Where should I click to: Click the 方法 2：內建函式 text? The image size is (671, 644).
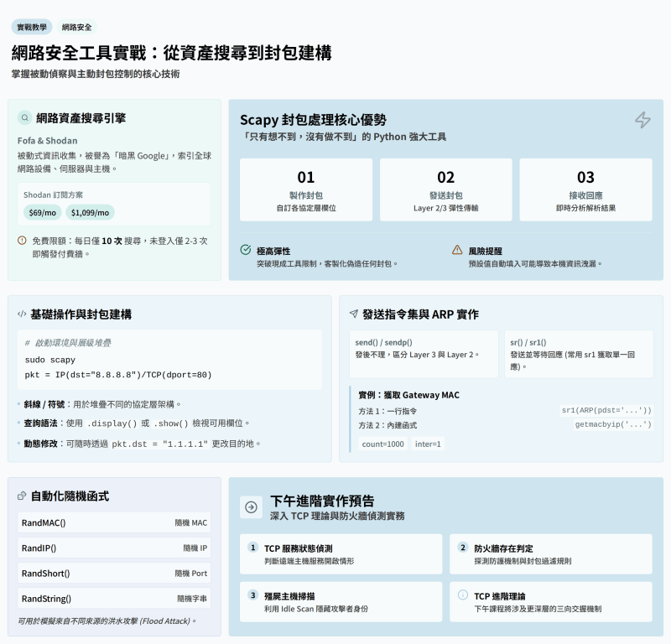388,425
